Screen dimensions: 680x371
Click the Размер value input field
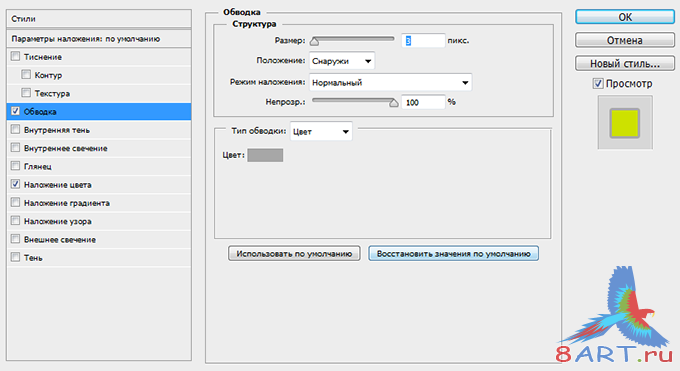[423, 40]
